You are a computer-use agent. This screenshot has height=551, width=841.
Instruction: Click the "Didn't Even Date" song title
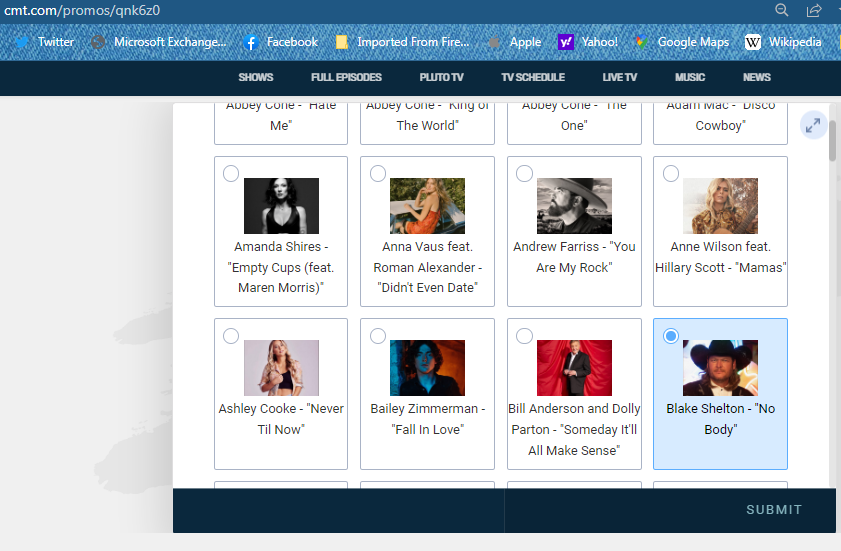click(427, 288)
